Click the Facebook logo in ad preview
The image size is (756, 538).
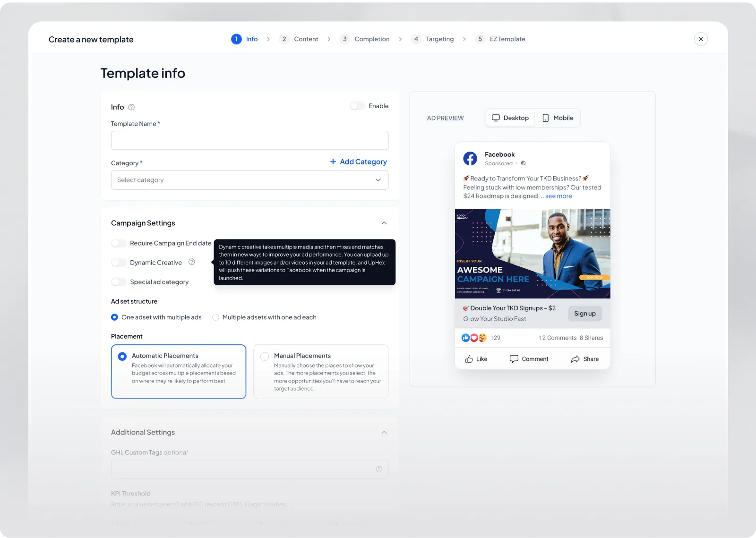(470, 158)
